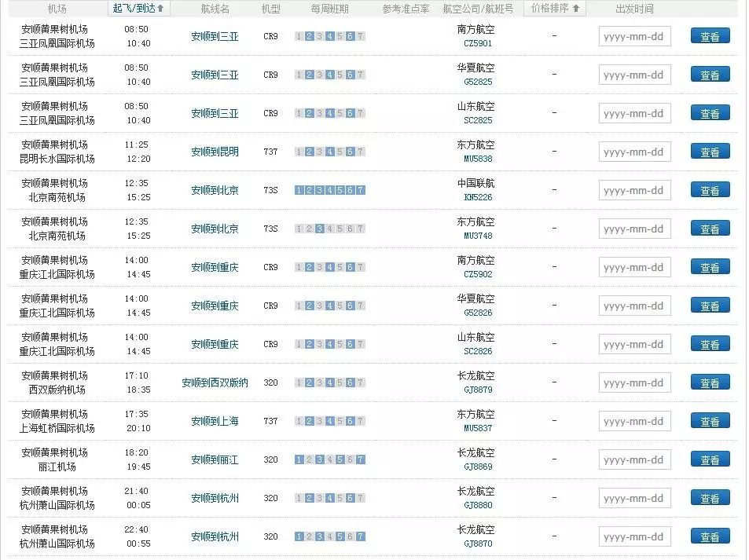Open date picker on G52826 Chongqing flight row
This screenshot has width=749, height=560.
(x=634, y=305)
